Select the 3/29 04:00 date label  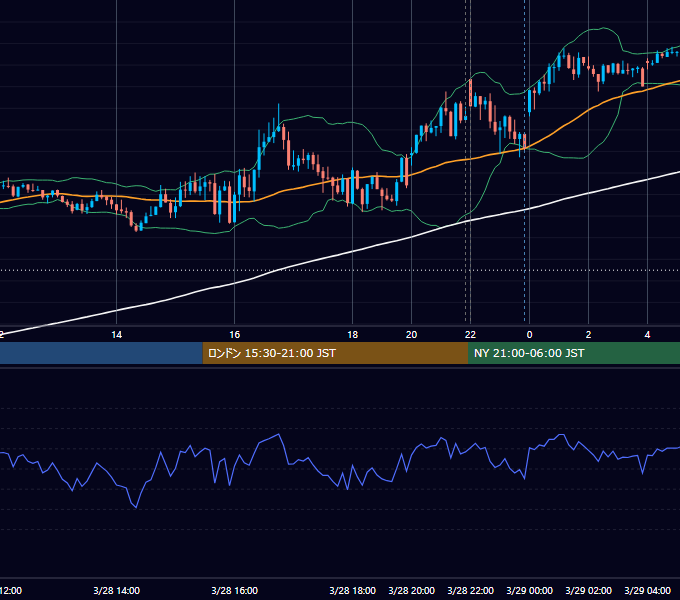pos(647,590)
